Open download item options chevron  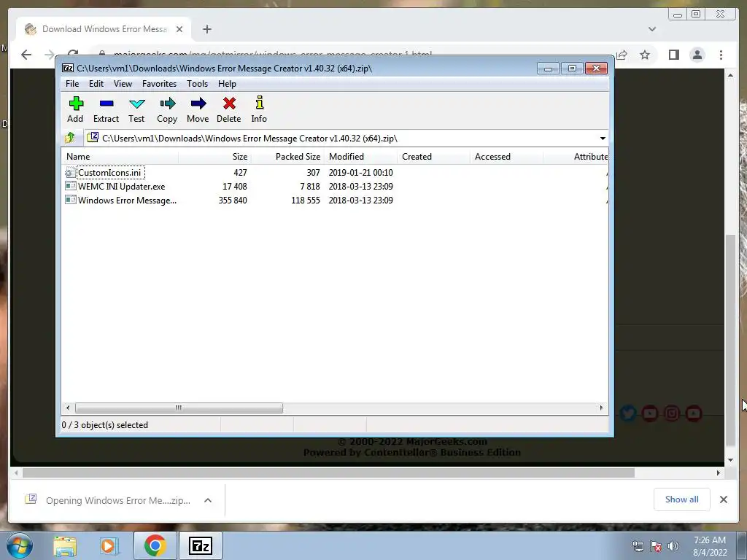point(208,500)
